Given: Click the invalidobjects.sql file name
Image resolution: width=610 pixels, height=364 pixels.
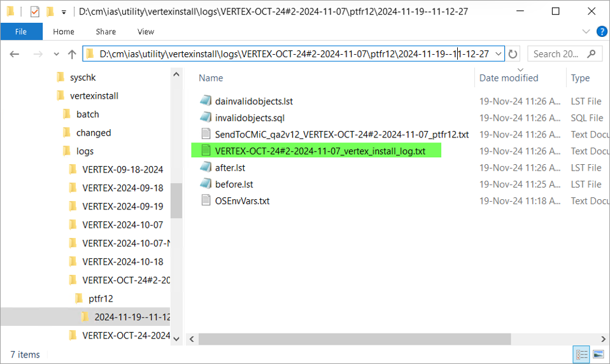Looking at the screenshot, I should point(250,118).
